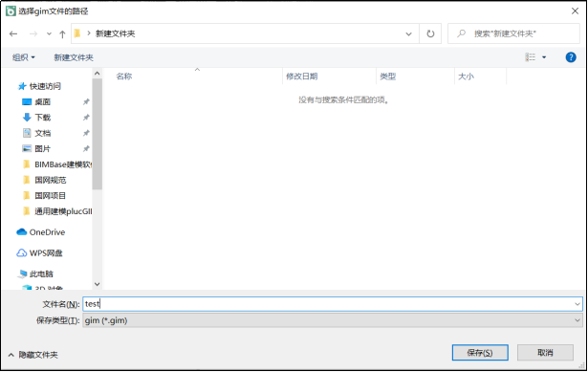The width and height of the screenshot is (588, 372).
Task: Click the pin icon next to 下载
Action: point(86,118)
